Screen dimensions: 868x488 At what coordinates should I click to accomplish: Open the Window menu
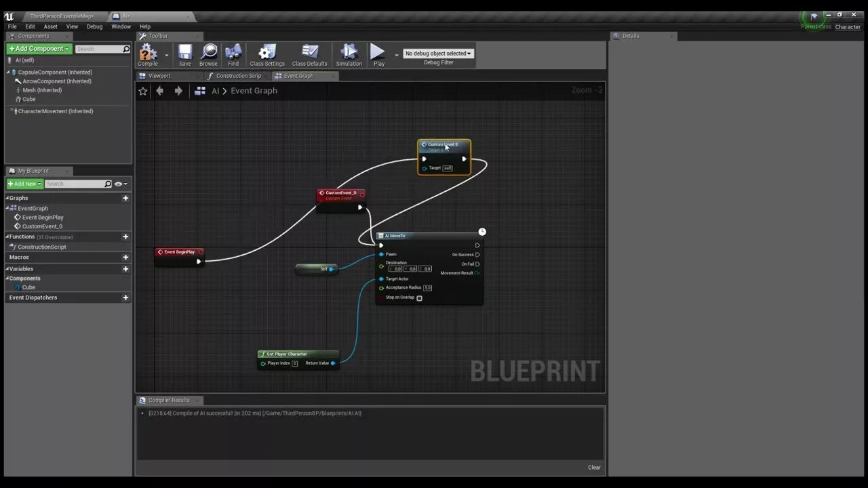click(x=121, y=26)
